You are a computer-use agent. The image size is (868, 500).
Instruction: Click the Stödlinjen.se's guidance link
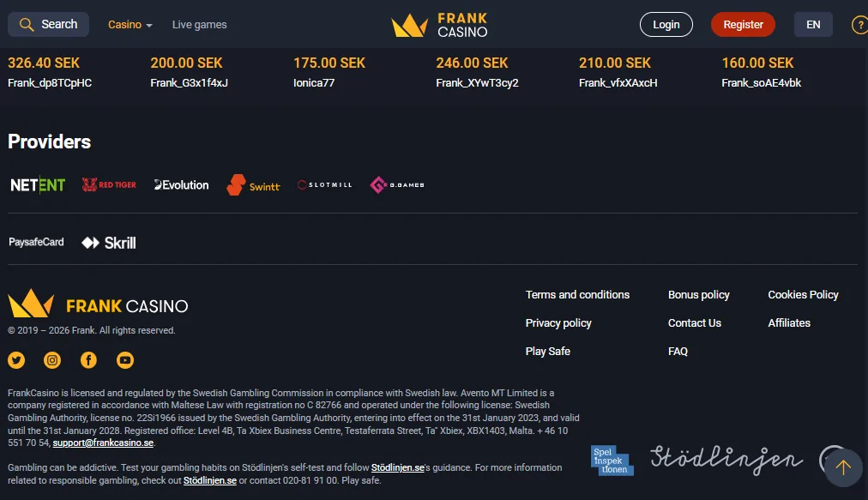[x=397, y=468]
